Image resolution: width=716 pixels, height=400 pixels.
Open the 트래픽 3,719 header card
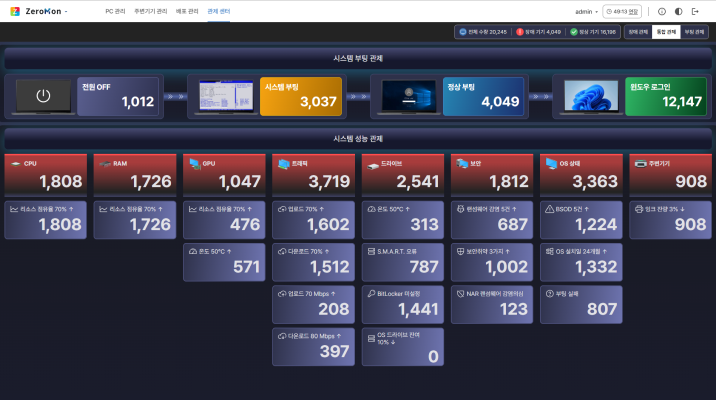coord(313,175)
